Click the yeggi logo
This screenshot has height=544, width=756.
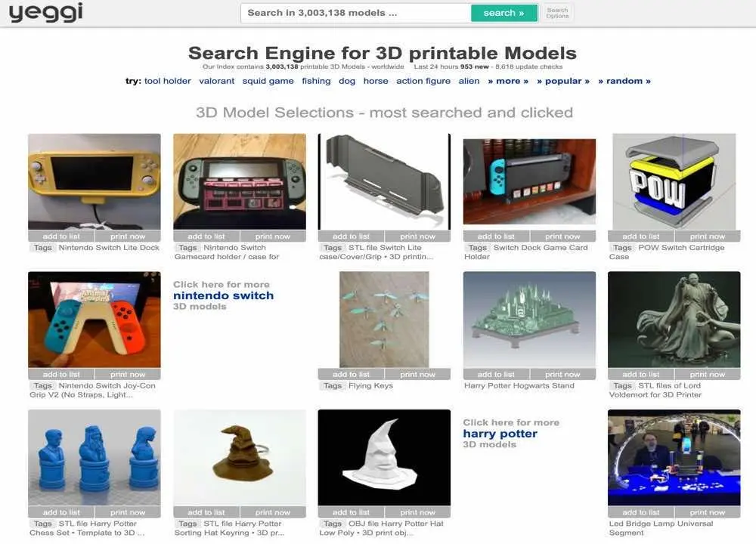pos(46,13)
